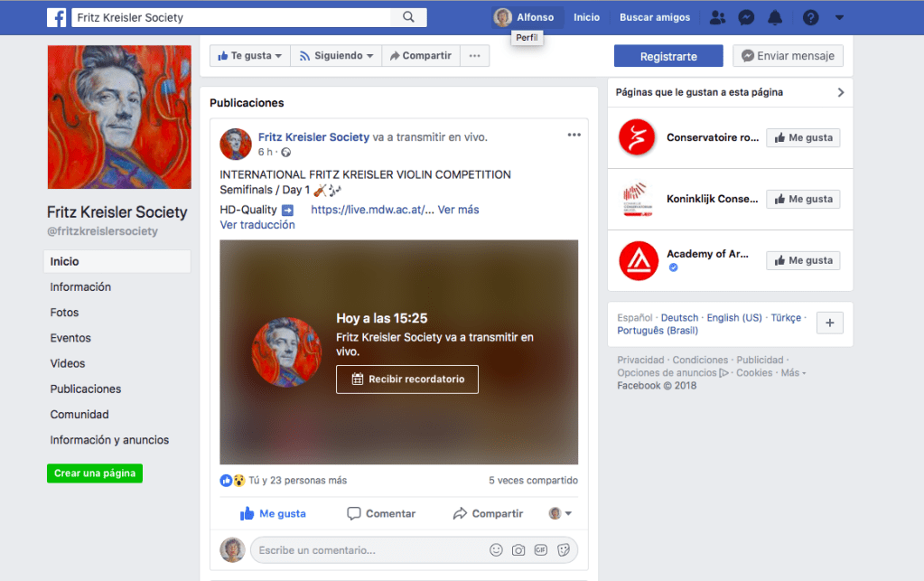Like the Koninklijk Conservatorium page
The height and width of the screenshot is (581, 924).
pos(803,199)
